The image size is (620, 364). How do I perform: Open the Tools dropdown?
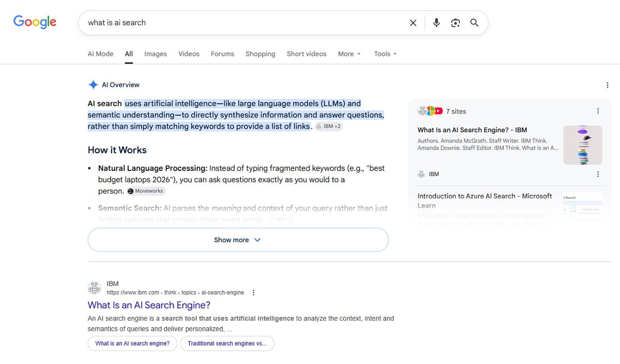pos(385,54)
